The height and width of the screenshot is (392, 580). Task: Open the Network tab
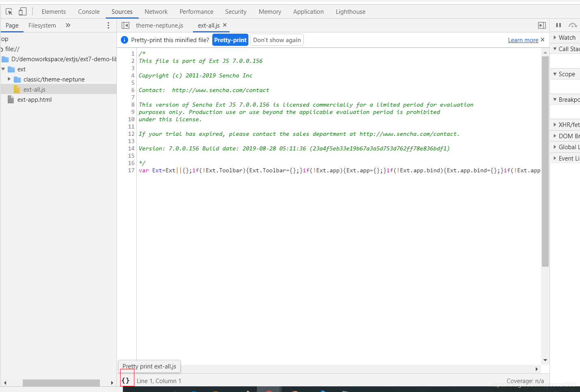(x=156, y=12)
